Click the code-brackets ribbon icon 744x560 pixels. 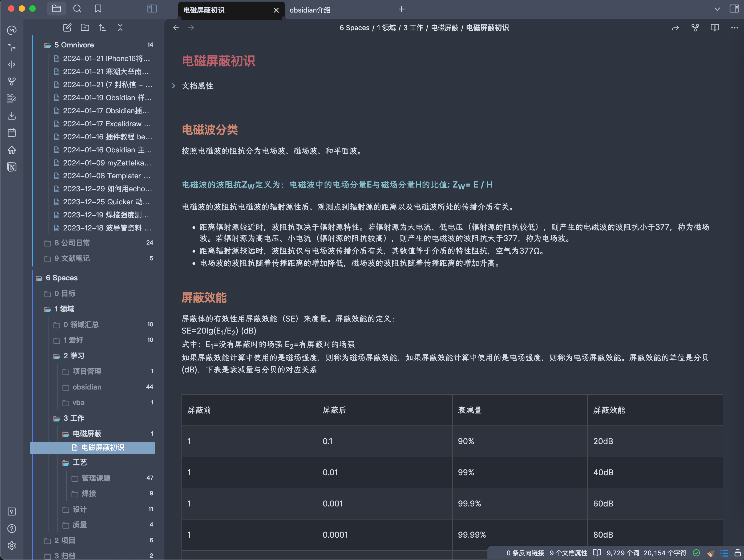[x=12, y=64]
